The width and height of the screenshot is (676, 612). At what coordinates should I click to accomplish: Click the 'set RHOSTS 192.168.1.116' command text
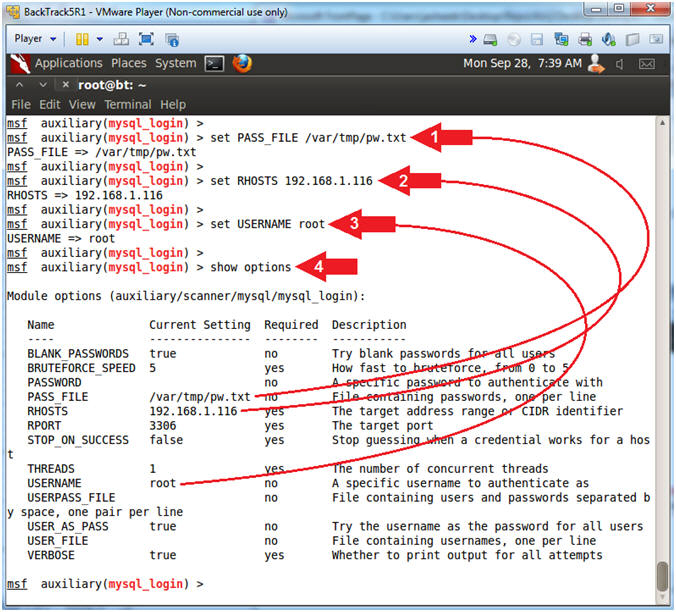291,181
